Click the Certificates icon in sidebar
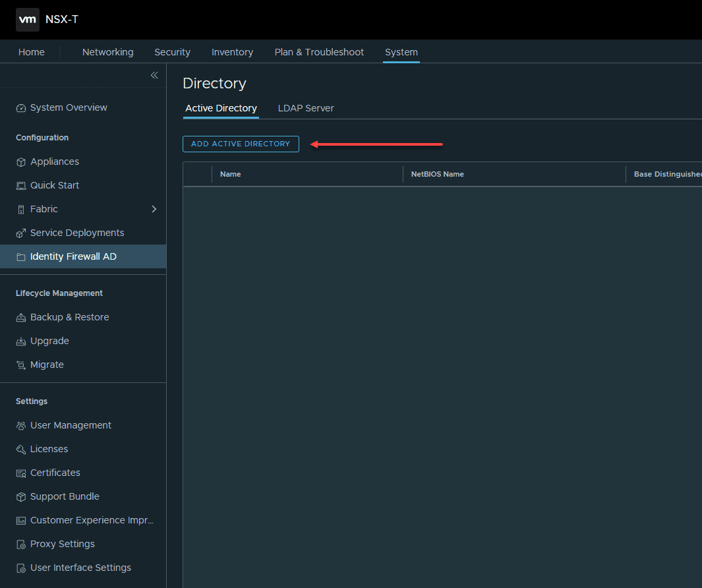702x588 pixels. pyautogui.click(x=21, y=473)
